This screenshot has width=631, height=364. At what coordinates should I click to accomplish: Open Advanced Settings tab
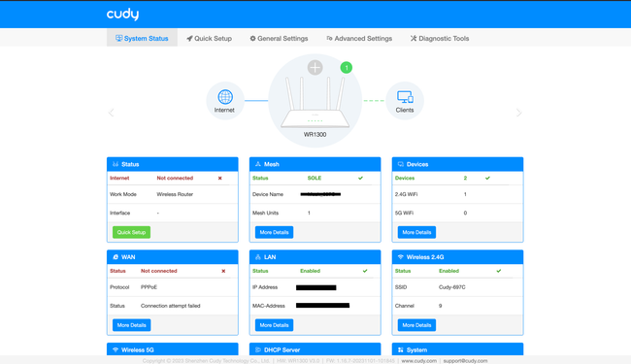(x=359, y=38)
